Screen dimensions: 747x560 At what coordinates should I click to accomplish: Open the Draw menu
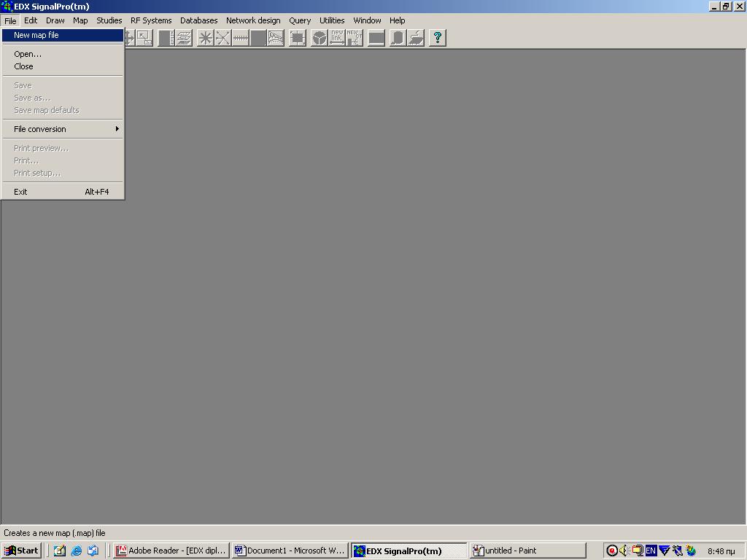coord(55,20)
